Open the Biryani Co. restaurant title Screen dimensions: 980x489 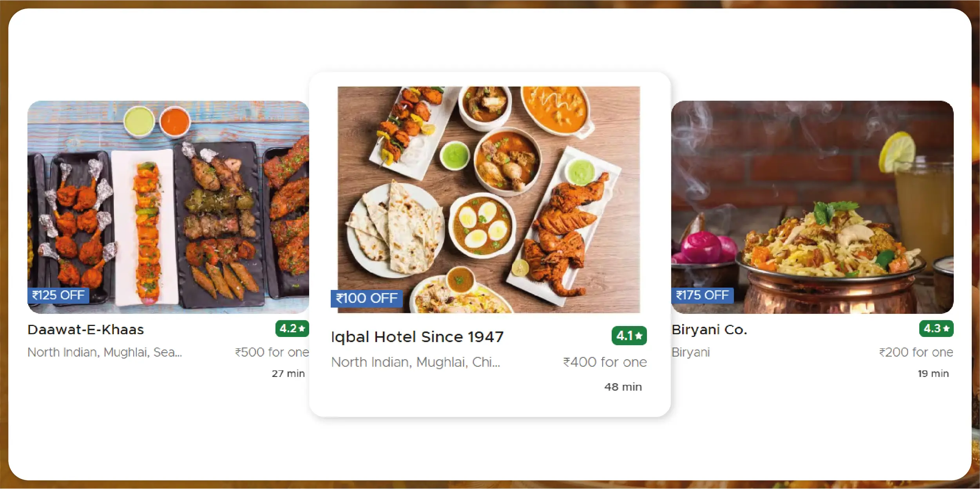[709, 330]
